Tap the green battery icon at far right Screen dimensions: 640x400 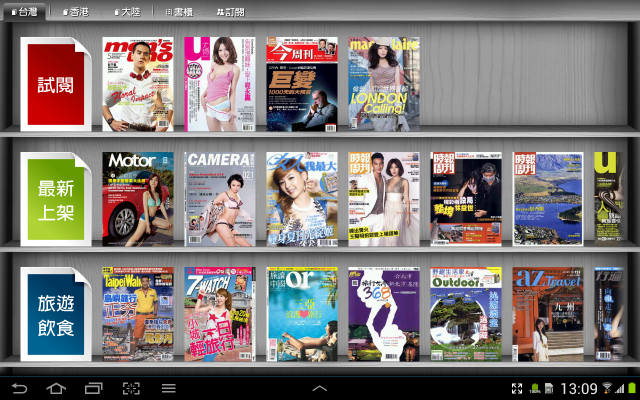pos(632,389)
